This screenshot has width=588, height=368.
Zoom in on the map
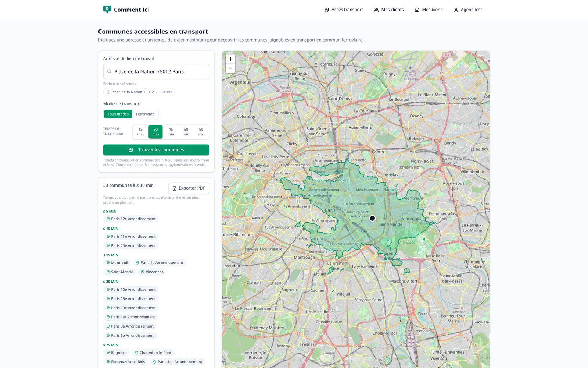pos(230,59)
